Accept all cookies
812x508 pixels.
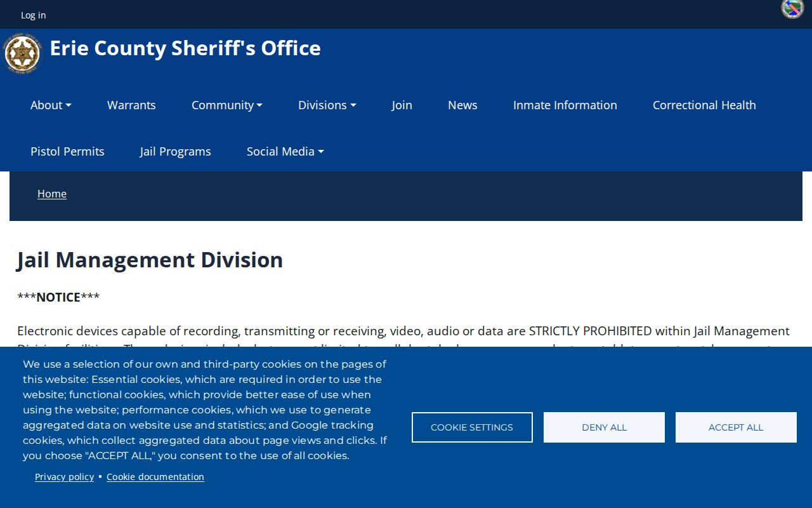click(736, 427)
